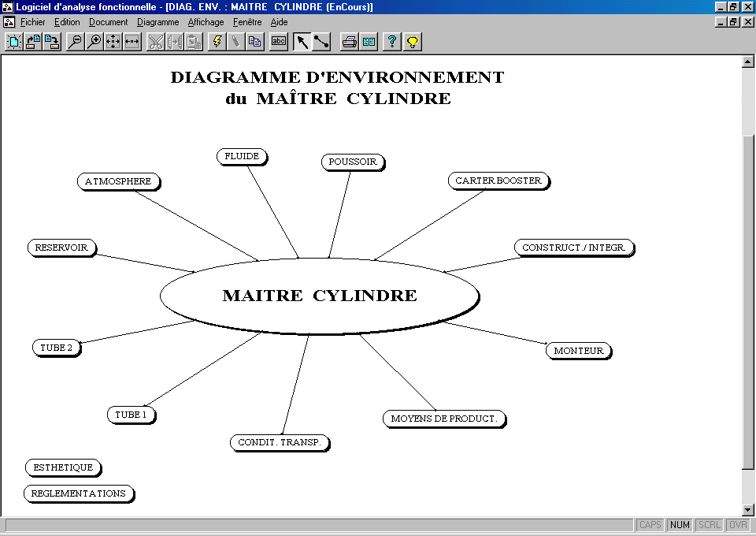Viewport: 756px width, 536px height.
Task: Click the 'du MAÎTRE CYLINDRE' subtitle text
Action: tap(338, 99)
